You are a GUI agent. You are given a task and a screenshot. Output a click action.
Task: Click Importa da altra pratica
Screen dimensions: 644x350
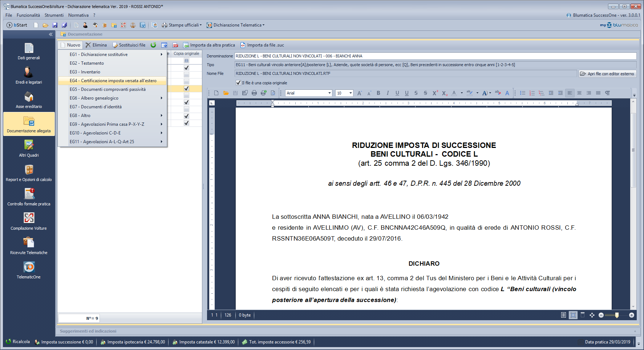click(209, 45)
